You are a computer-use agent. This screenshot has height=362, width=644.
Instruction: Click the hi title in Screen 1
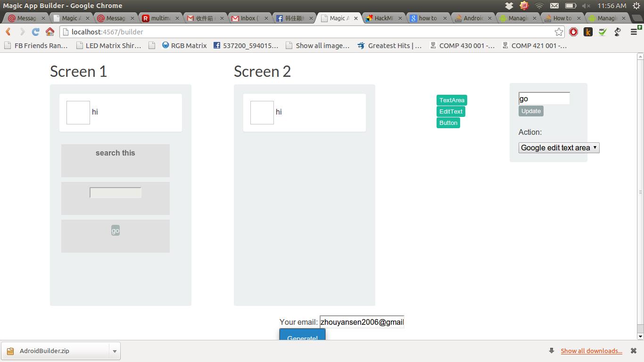coord(95,112)
